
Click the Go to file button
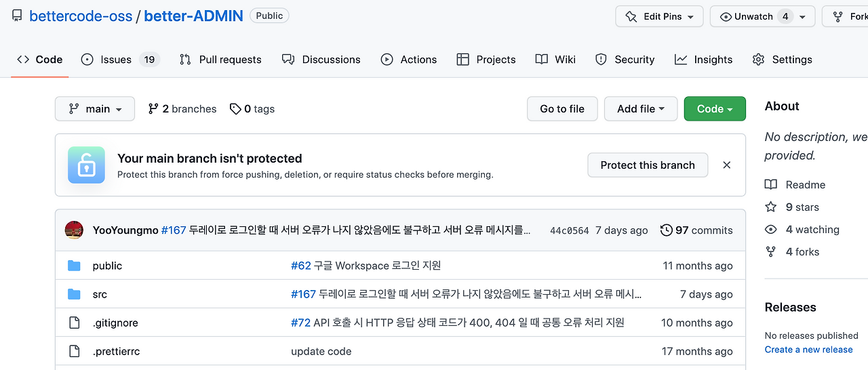pyautogui.click(x=562, y=109)
